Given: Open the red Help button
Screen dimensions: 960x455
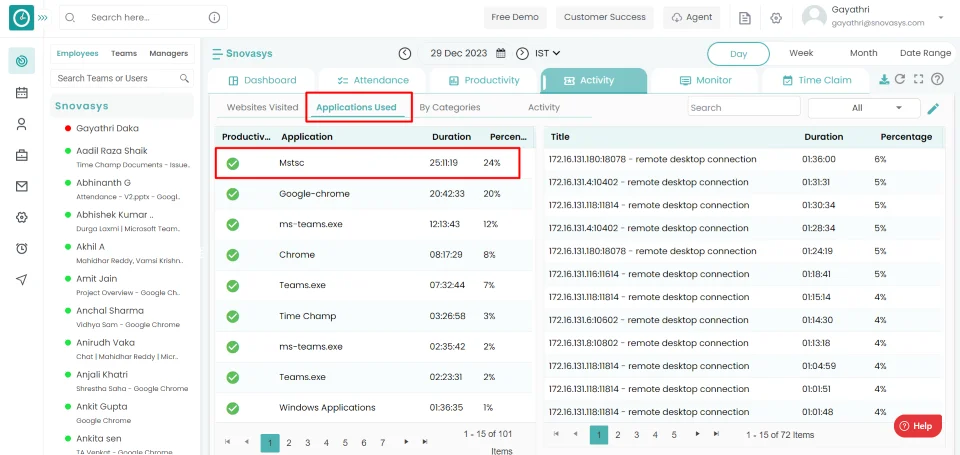Looking at the screenshot, I should [917, 426].
